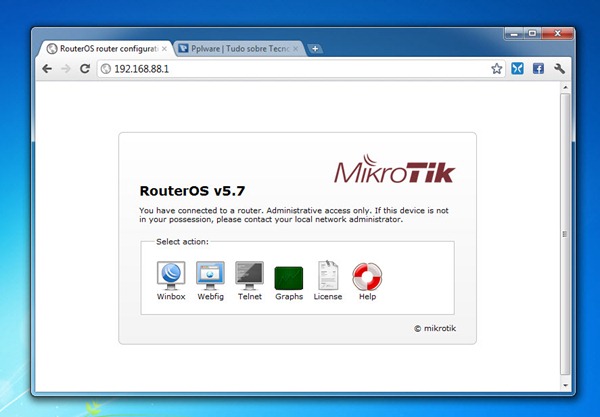Viewport: 600px width, 417px height.
Task: Click the RouterOS v5.7 heading
Action: coord(192,191)
